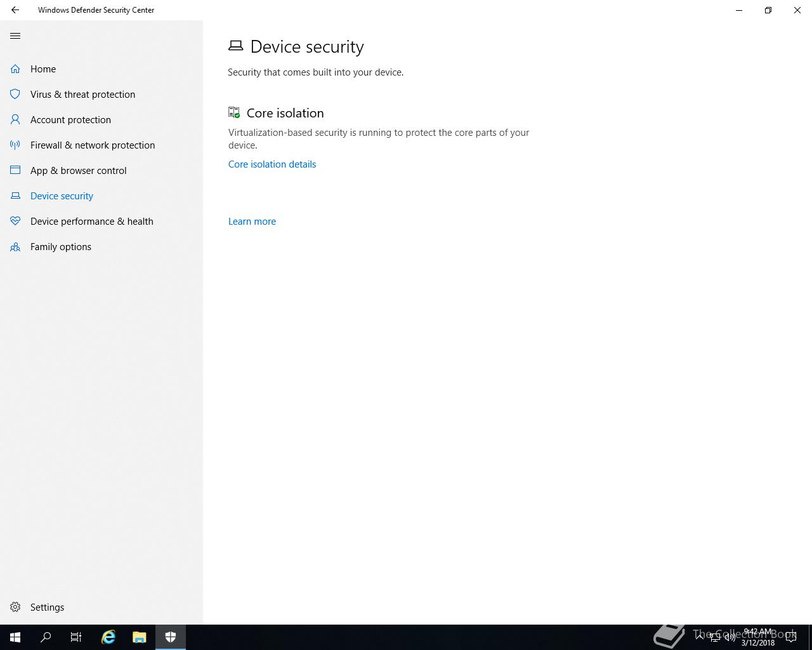Click the volume speaker tray icon
Screen dimensions: 812x650
pos(730,637)
